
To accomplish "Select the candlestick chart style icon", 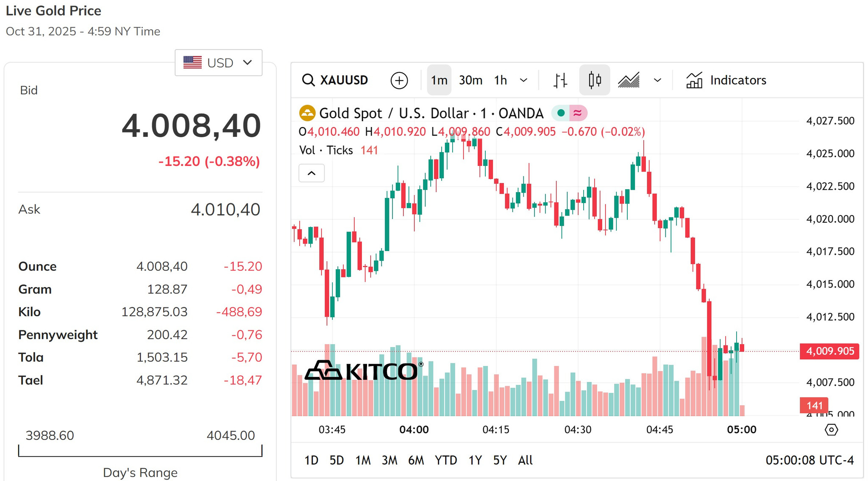I will [595, 80].
